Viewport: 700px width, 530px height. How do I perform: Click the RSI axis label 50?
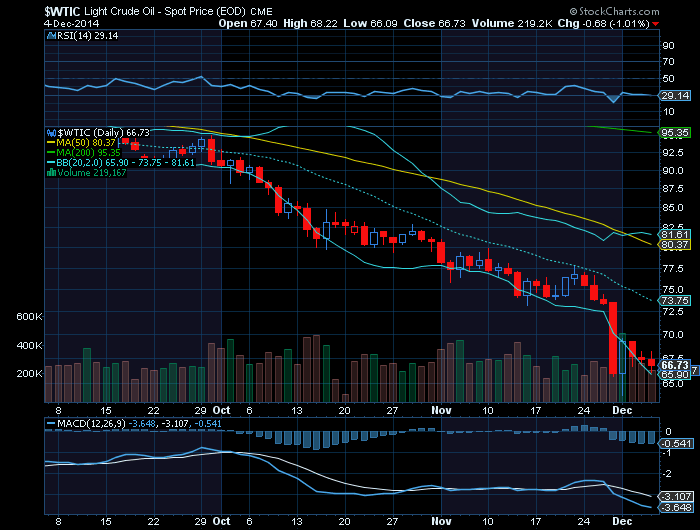point(668,79)
